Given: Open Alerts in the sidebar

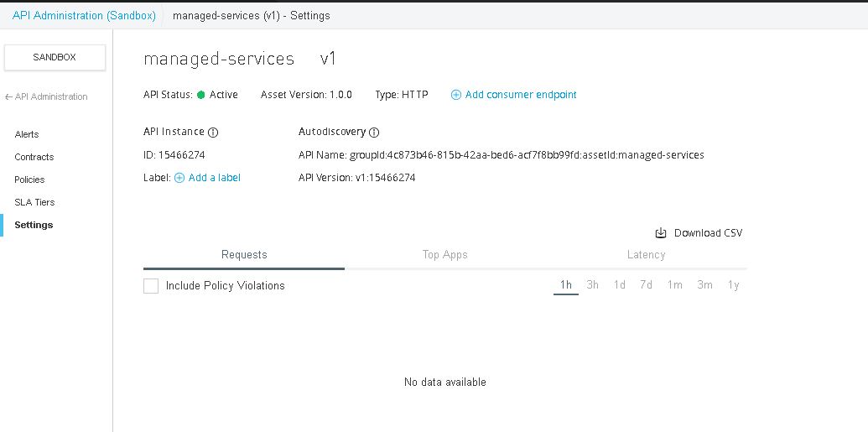Looking at the screenshot, I should pyautogui.click(x=27, y=134).
